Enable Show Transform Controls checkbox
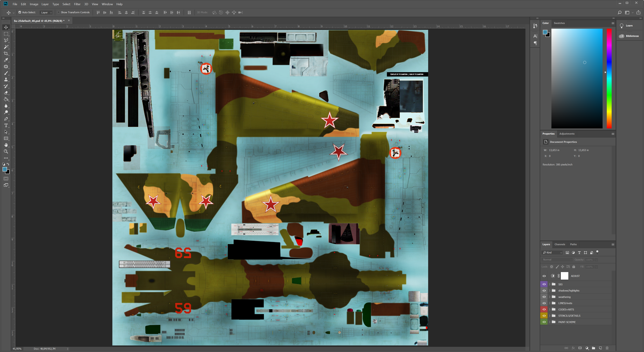This screenshot has height=352, width=644. 59,12
